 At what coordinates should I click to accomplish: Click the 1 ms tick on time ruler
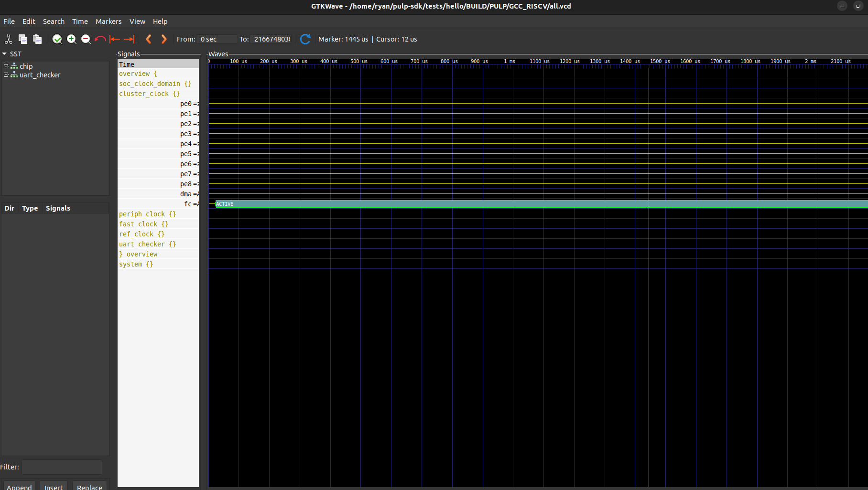click(x=510, y=61)
